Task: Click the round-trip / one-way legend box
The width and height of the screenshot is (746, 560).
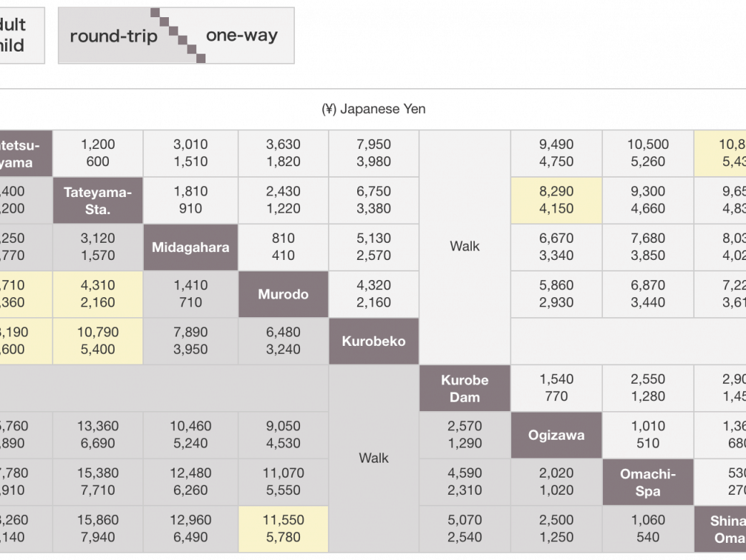Action: [x=176, y=36]
